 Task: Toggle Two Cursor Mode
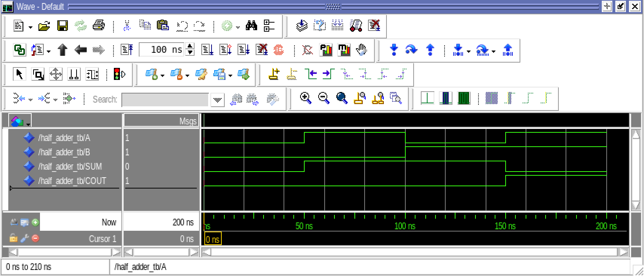[74, 74]
